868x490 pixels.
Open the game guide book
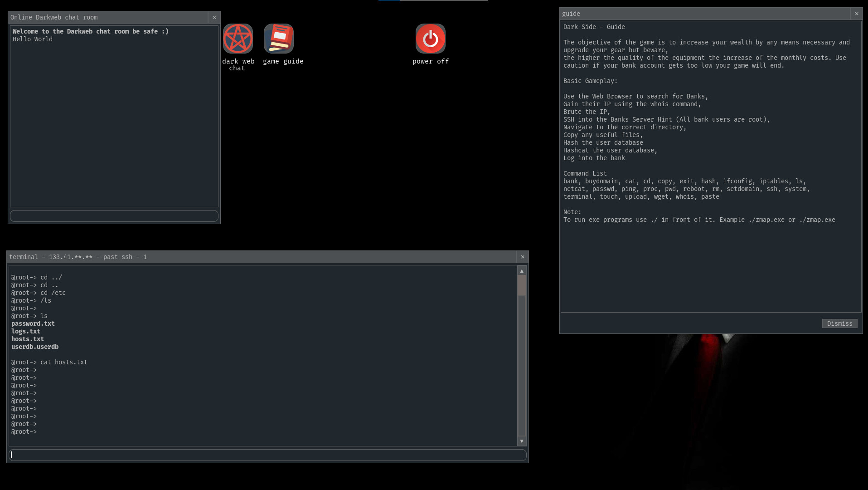(x=278, y=39)
